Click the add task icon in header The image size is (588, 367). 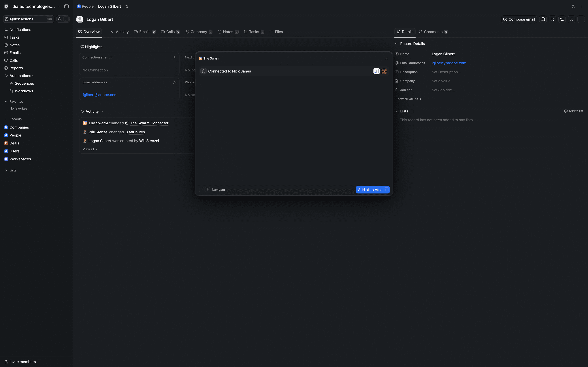[571, 19]
